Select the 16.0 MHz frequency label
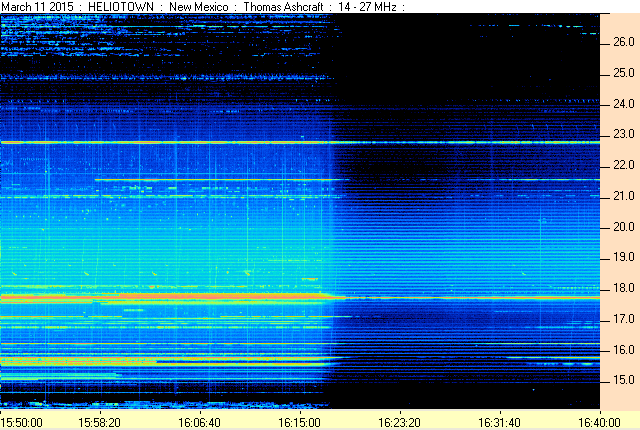Screen dimensions: 640x430 pos(624,350)
